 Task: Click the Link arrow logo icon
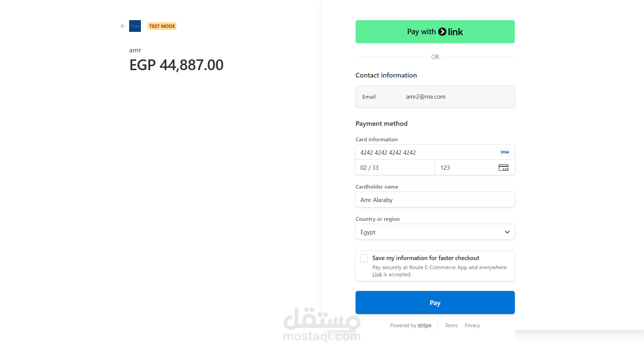(442, 32)
